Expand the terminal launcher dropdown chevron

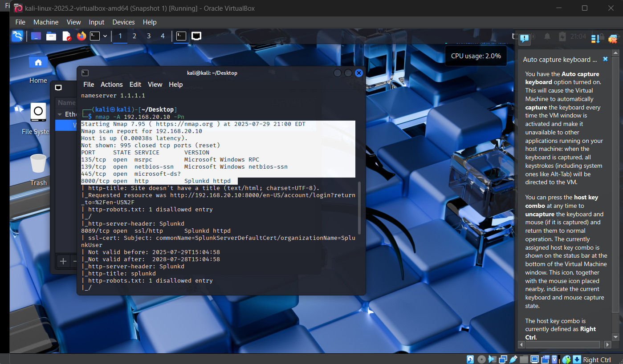click(x=105, y=36)
